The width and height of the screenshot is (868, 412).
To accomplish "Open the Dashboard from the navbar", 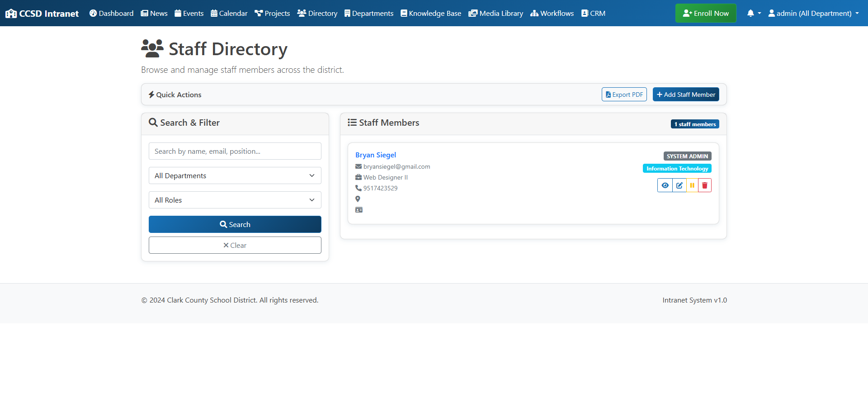I will point(111,14).
